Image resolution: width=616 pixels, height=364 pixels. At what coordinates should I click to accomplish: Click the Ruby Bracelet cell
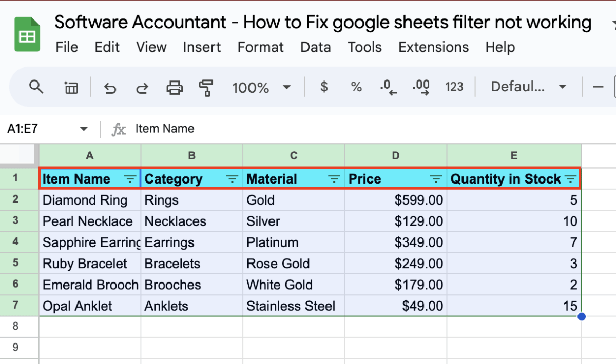(90, 264)
